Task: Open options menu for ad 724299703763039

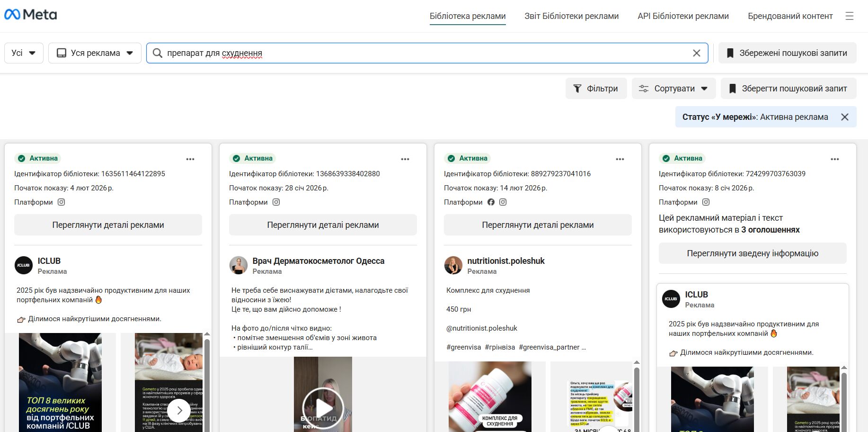Action: click(835, 159)
